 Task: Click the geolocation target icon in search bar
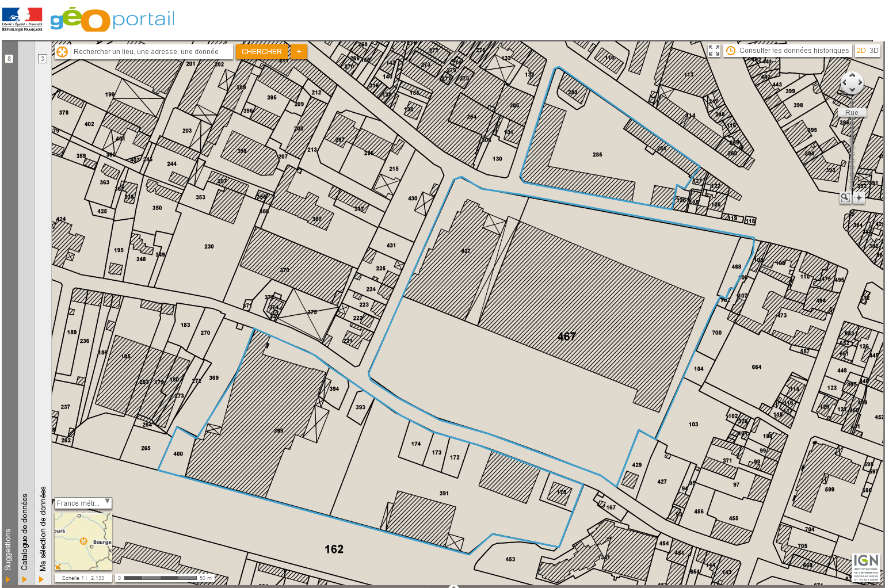click(62, 52)
